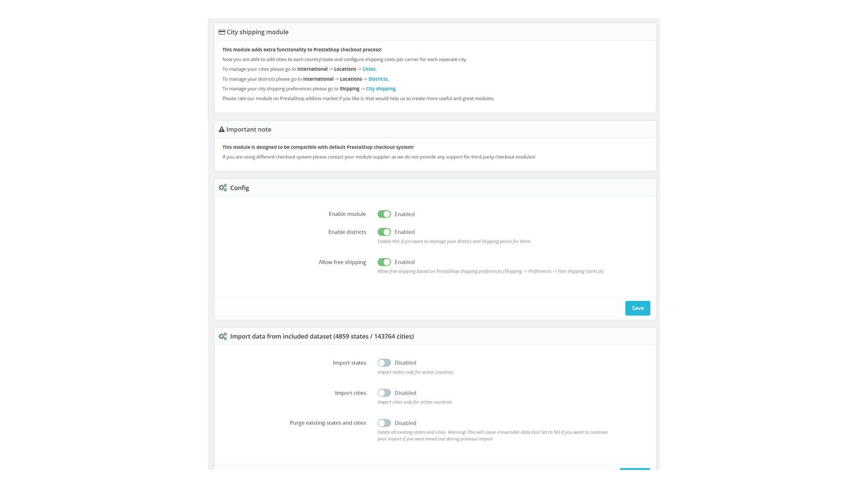The image size is (868, 488).
Task: Turn off the Enable districts switch
Action: pyautogui.click(x=384, y=232)
